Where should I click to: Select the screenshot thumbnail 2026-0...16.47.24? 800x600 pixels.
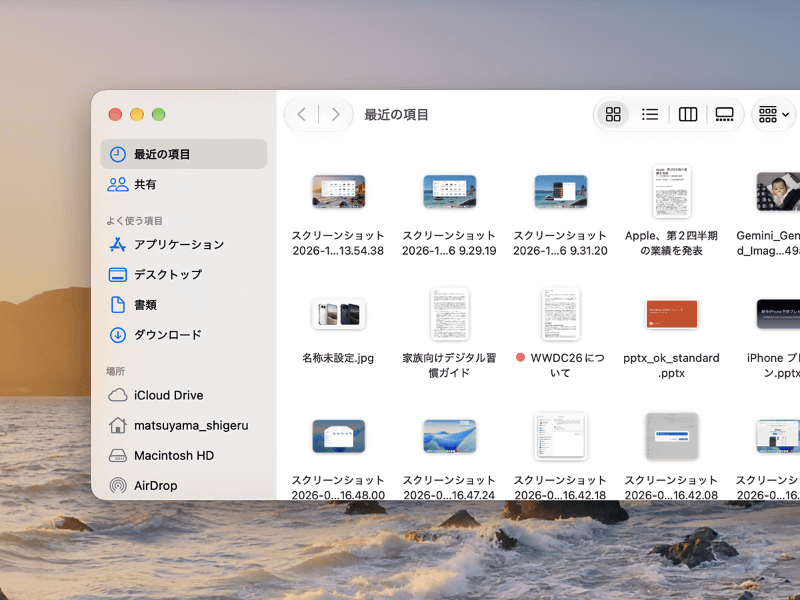pyautogui.click(x=449, y=436)
